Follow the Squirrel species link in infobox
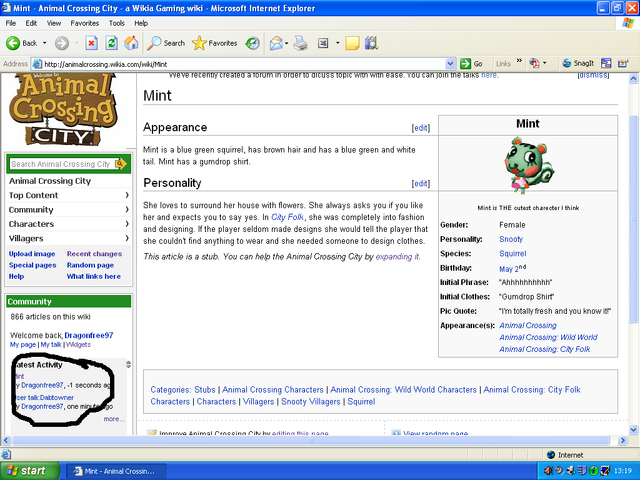 pyautogui.click(x=513, y=253)
